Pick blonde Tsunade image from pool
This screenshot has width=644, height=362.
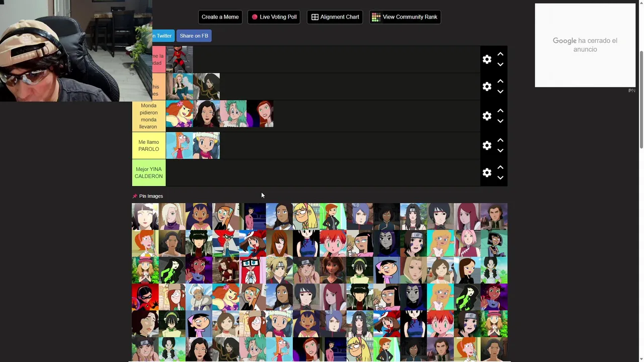pos(414,270)
